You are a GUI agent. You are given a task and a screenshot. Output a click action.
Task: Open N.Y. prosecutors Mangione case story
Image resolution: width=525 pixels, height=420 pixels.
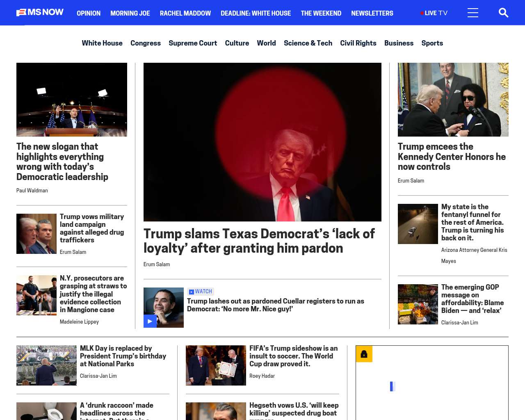pos(93,294)
